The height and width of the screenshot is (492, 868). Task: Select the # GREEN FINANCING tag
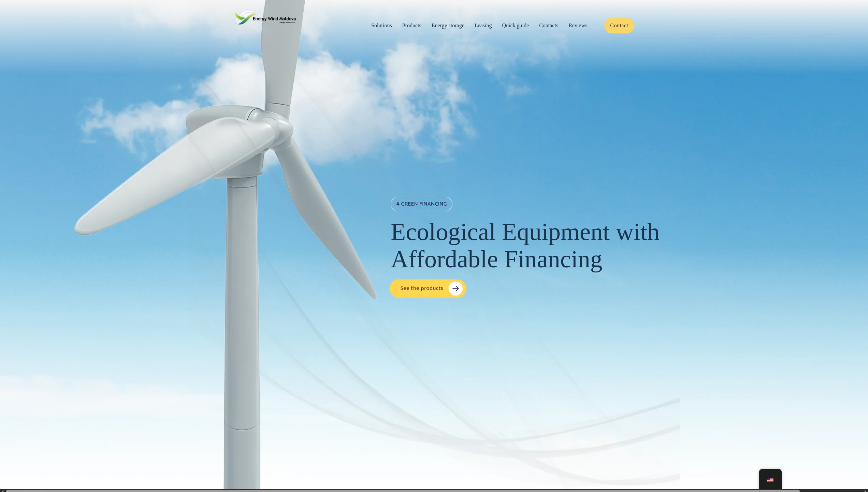tap(421, 204)
